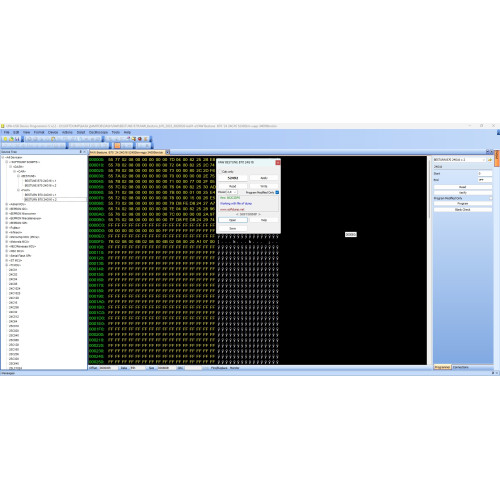Collapse the All Devices tree node
Screen dimensions: 500x500
click(x=3, y=157)
